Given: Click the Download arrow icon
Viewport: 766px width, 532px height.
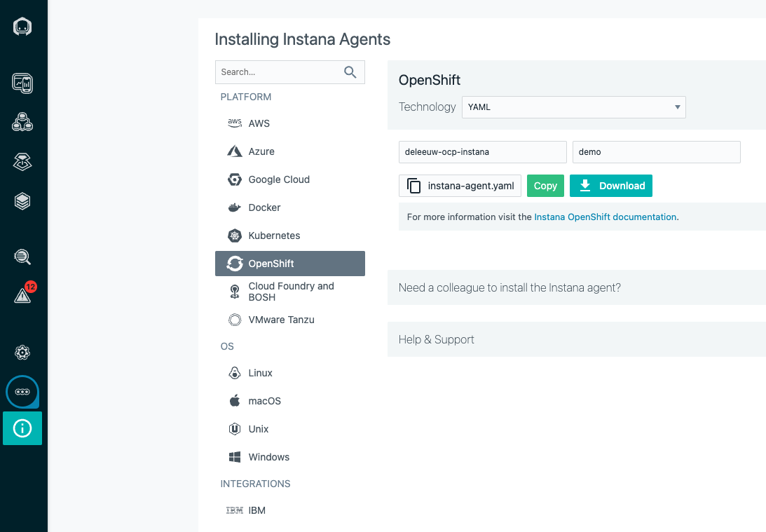Looking at the screenshot, I should click(584, 186).
